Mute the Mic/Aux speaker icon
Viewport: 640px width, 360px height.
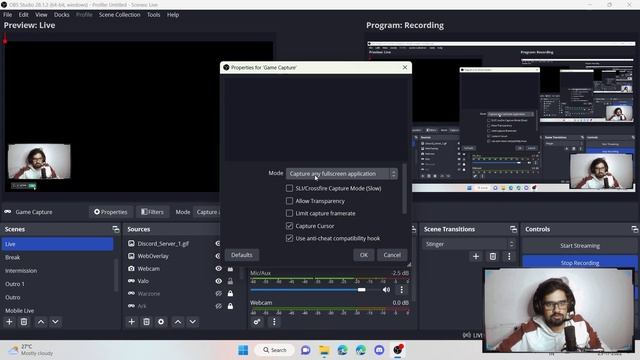386,290
